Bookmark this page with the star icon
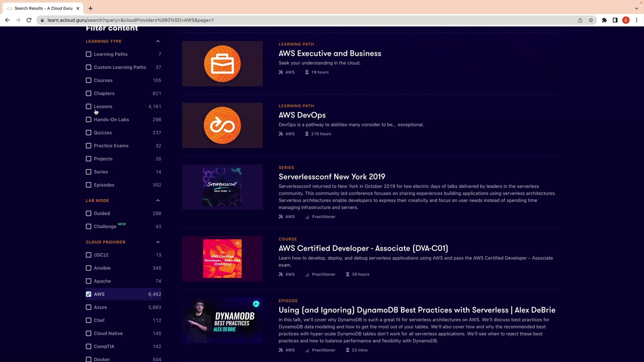 (591, 20)
